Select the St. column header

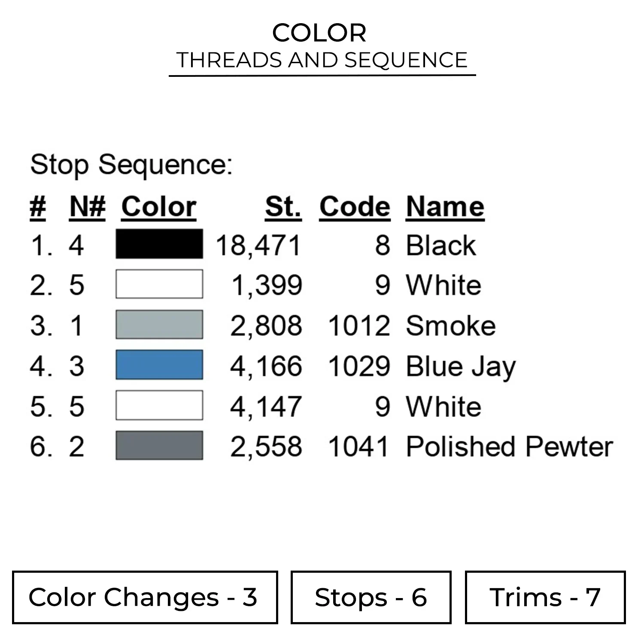283,207
